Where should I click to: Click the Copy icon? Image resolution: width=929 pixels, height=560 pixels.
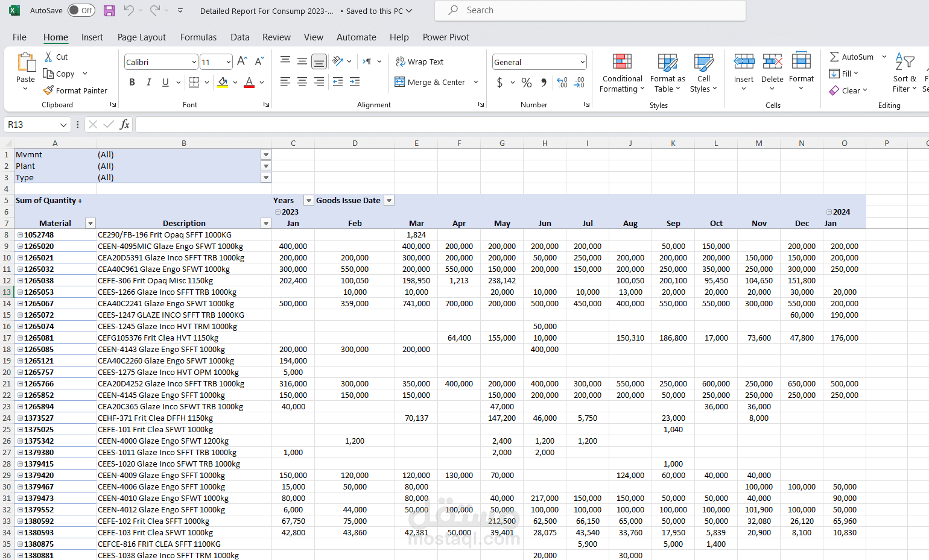[x=48, y=74]
